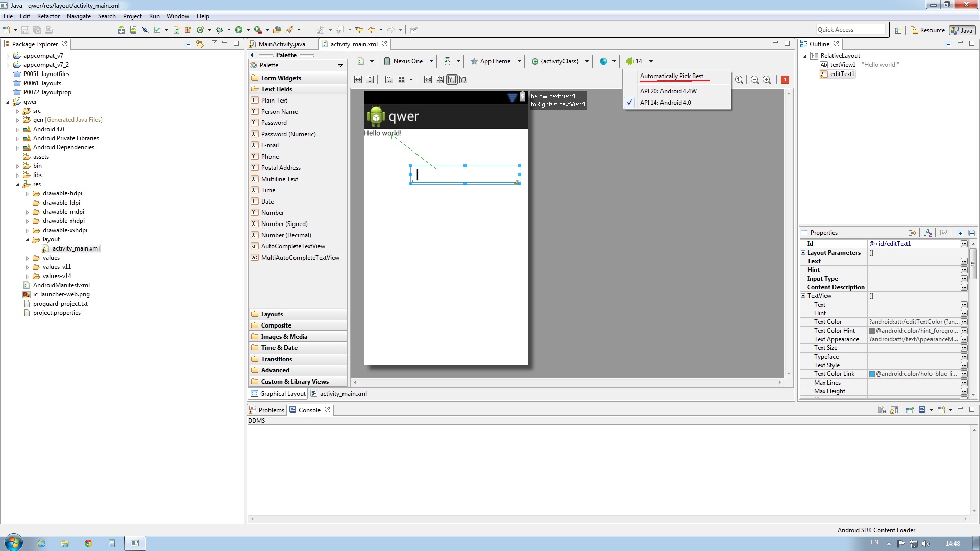
Task: Zoom in the layout canvas
Action: [x=767, y=80]
